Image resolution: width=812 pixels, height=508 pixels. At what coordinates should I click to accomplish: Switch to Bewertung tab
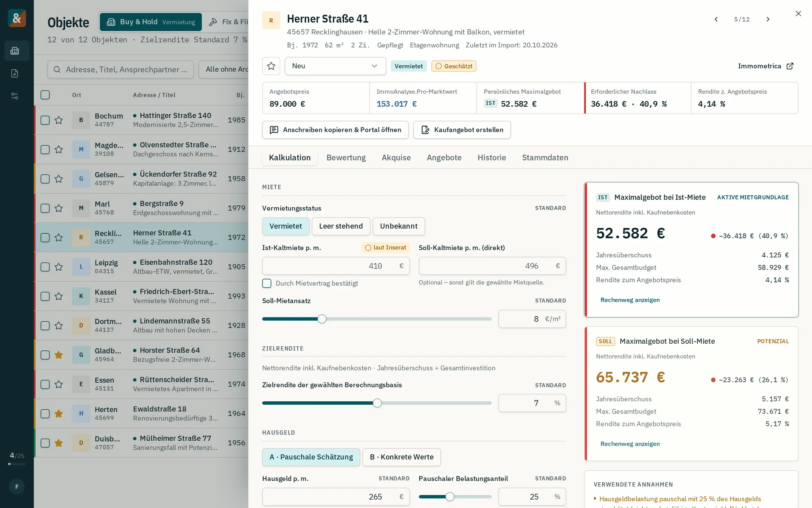[346, 157]
